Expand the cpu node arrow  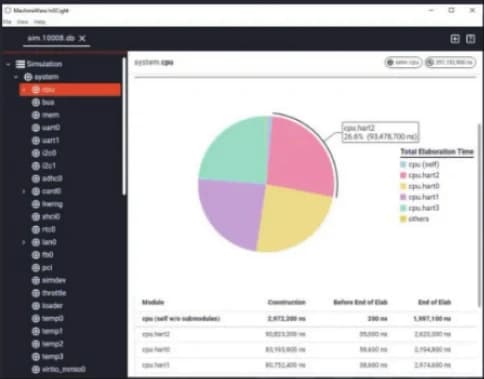24,90
